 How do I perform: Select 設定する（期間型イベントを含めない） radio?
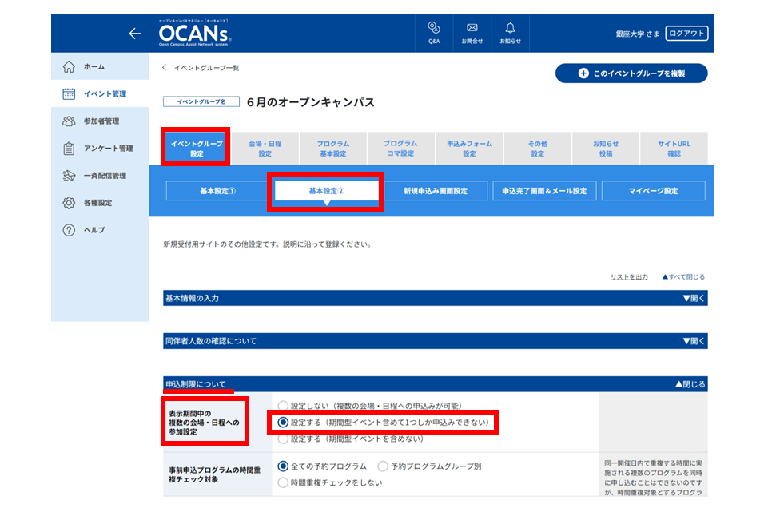point(283,439)
